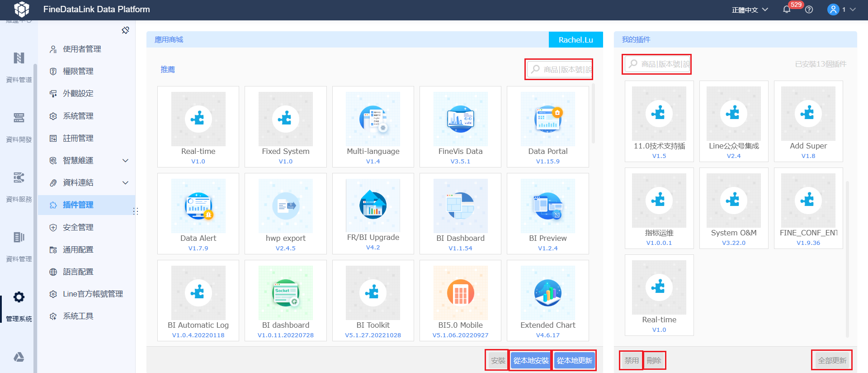868x373 pixels.
Task: Select installed FINE_CONF_ENT plugin card
Action: [808, 208]
